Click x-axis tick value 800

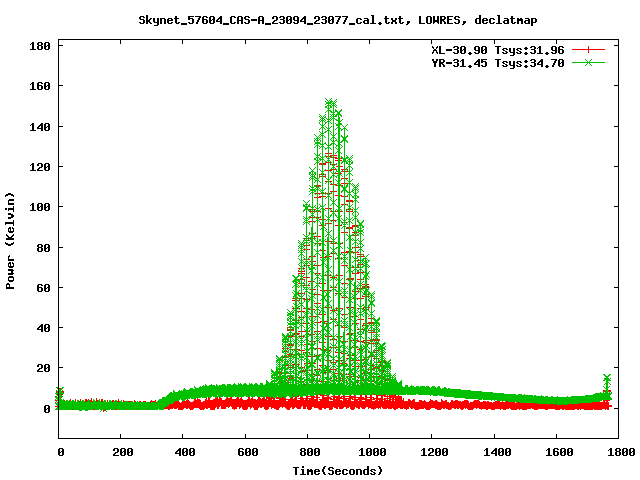click(x=309, y=452)
